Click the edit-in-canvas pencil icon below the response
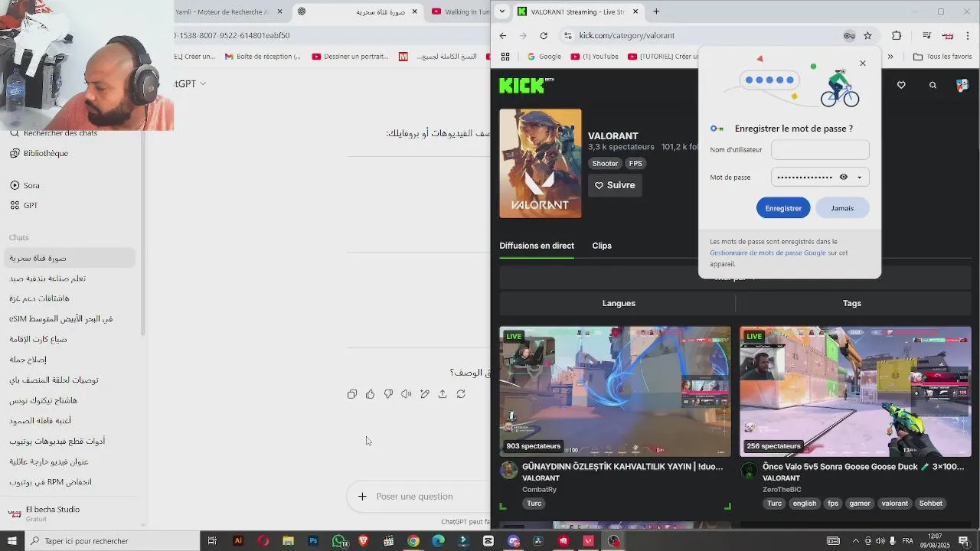 (425, 394)
